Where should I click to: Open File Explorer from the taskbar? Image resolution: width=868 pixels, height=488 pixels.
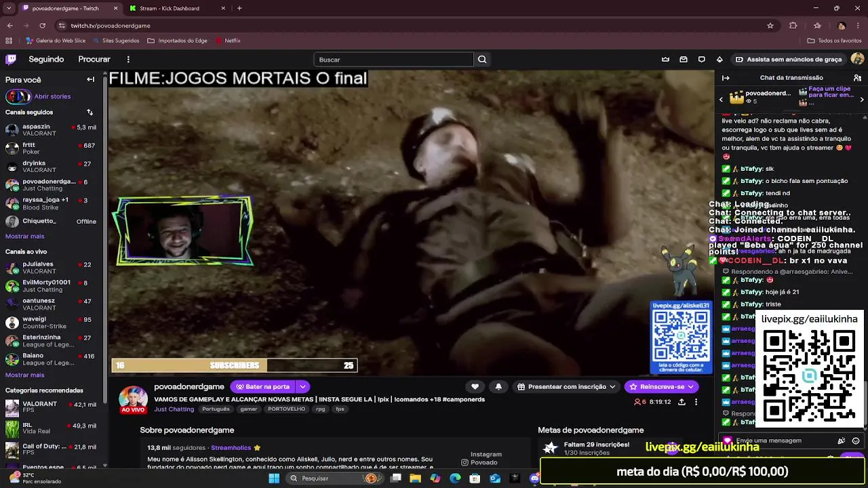(415, 478)
